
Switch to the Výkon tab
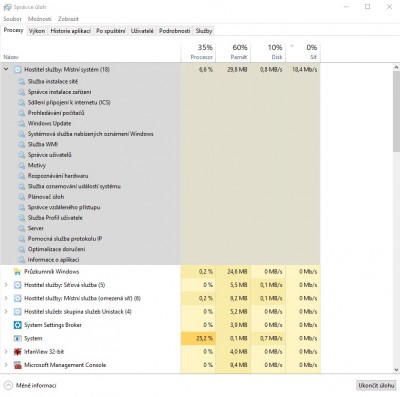point(37,31)
